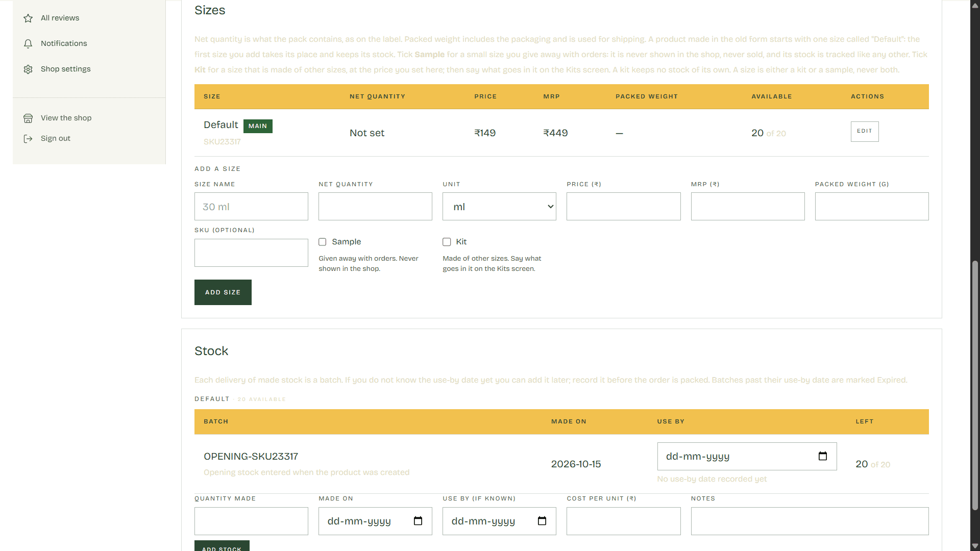Click the page vertical scrollbar thumb

tap(975, 385)
